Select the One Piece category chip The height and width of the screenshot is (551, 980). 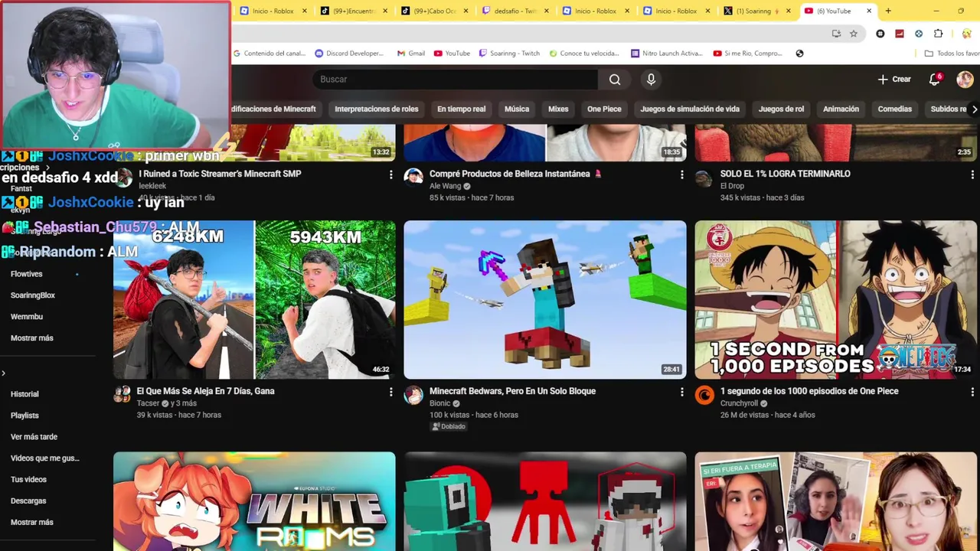coord(604,109)
